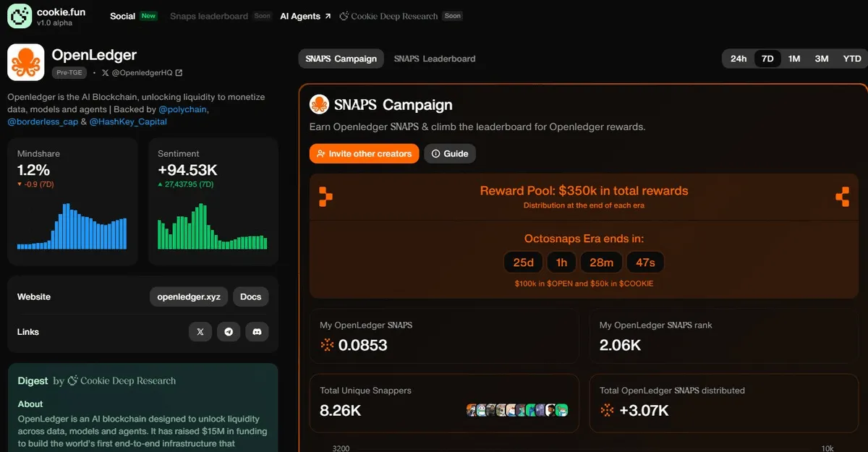This screenshot has width=868, height=452.
Task: Click the 28m countdown box
Action: click(602, 263)
